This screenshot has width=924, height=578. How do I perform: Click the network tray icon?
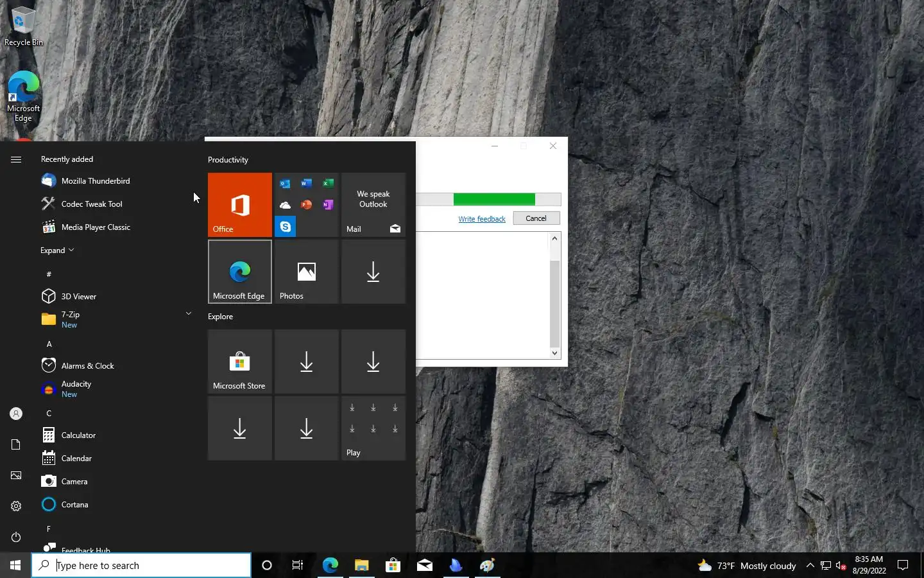826,565
